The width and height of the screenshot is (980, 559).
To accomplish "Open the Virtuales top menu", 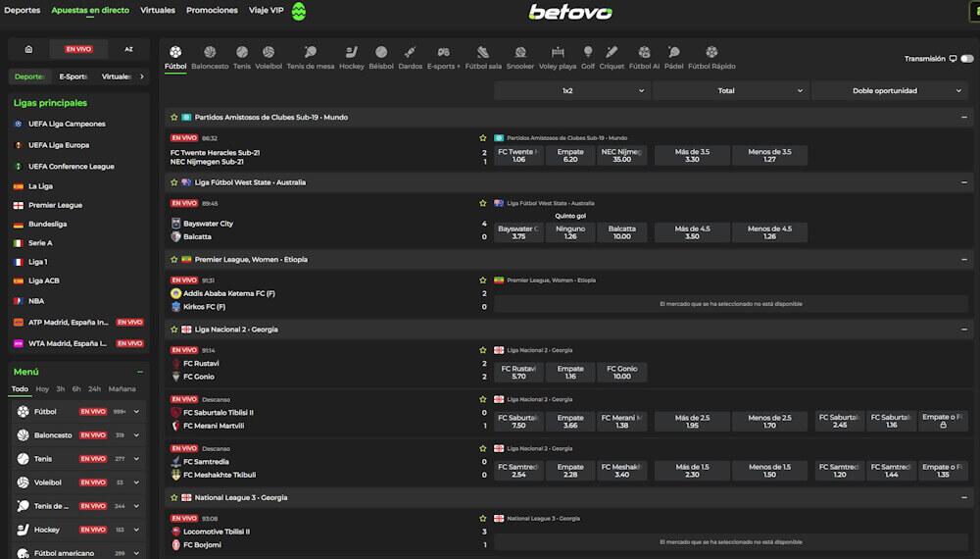I will 158,10.
